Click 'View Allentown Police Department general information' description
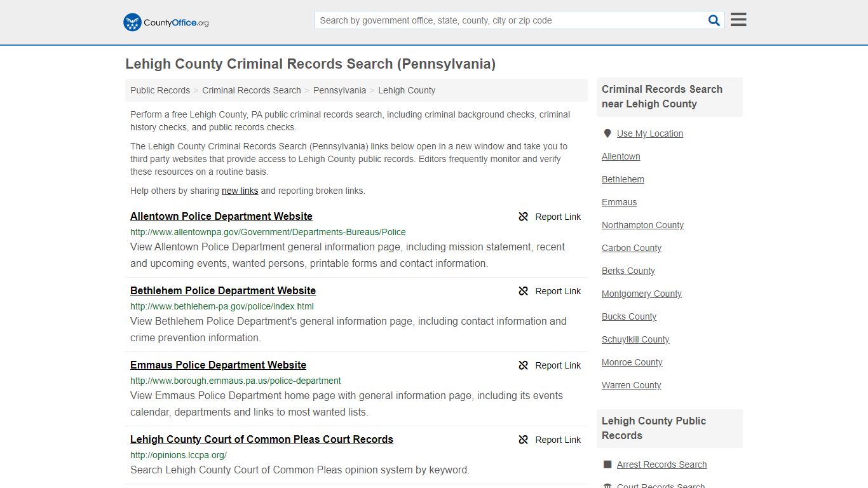868x488 pixels. (348, 255)
